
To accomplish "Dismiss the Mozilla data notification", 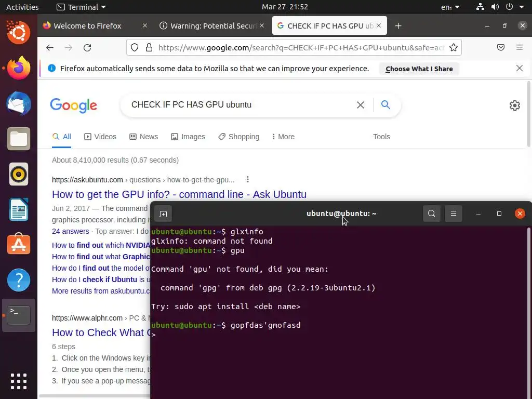I will (520, 68).
